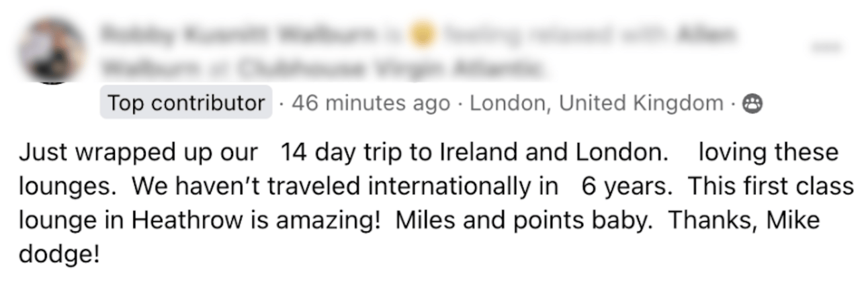The height and width of the screenshot is (288, 868).
Task: Click the Top contributor badge
Action: [186, 103]
